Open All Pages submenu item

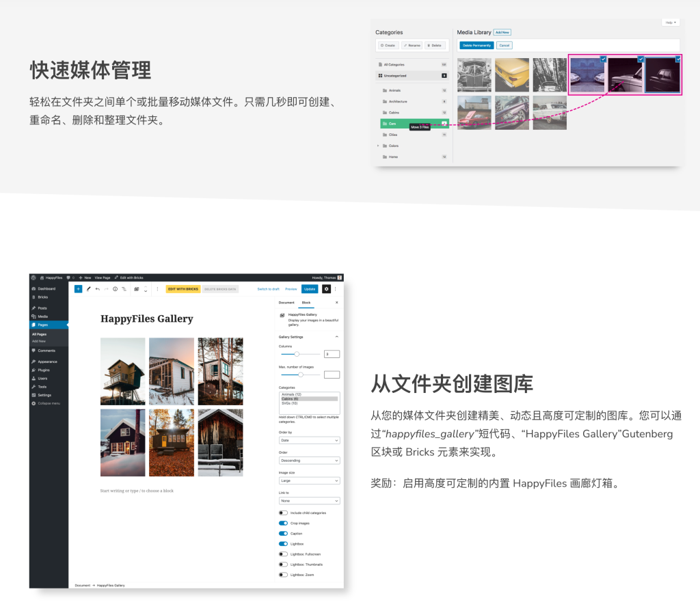[39, 334]
